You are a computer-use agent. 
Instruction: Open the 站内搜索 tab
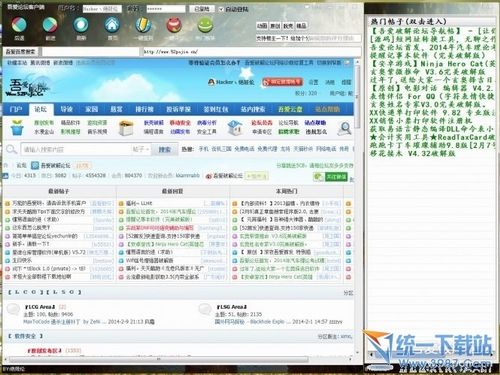(x=253, y=109)
